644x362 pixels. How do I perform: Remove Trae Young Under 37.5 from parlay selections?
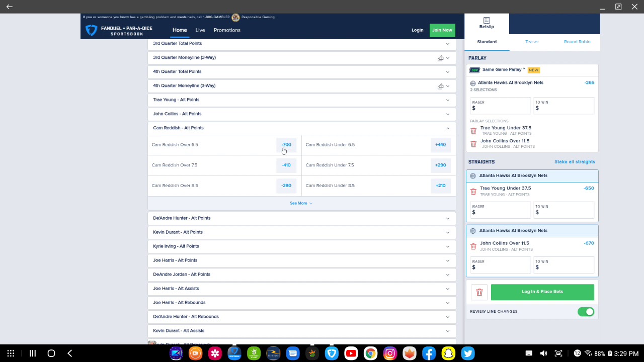(x=473, y=131)
